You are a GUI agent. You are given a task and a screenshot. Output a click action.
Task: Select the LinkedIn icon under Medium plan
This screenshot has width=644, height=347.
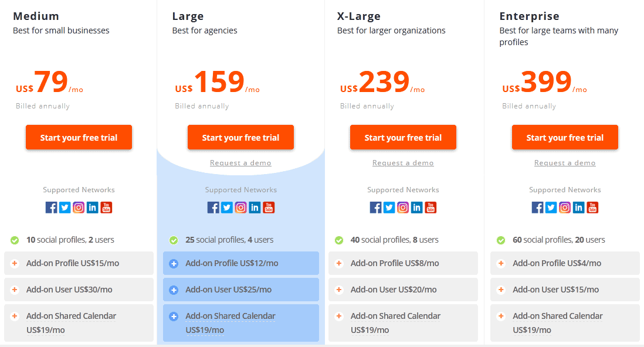click(x=92, y=207)
